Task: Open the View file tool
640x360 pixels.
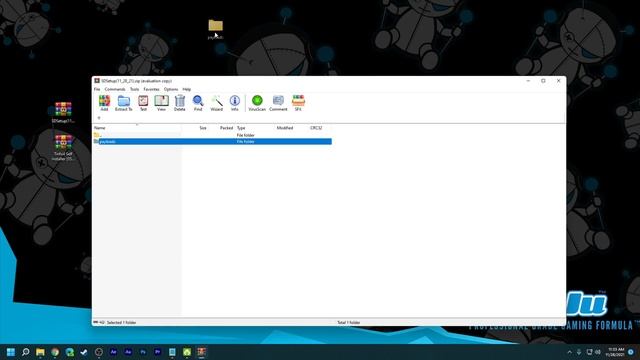Action: pyautogui.click(x=161, y=103)
